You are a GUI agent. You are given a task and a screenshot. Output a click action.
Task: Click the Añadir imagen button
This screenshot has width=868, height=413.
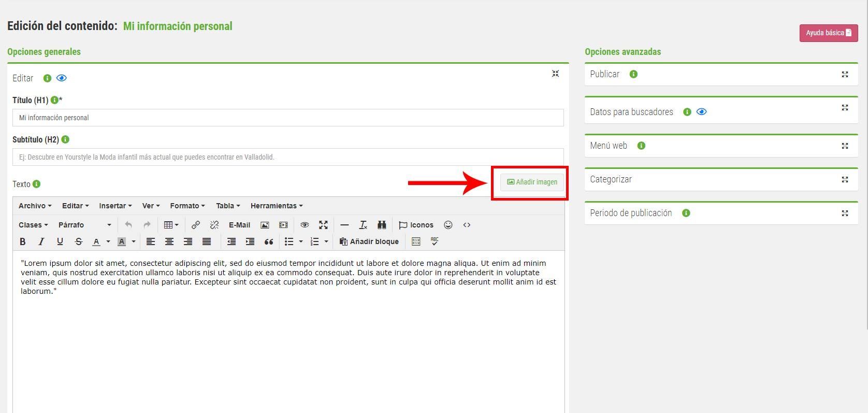click(532, 182)
